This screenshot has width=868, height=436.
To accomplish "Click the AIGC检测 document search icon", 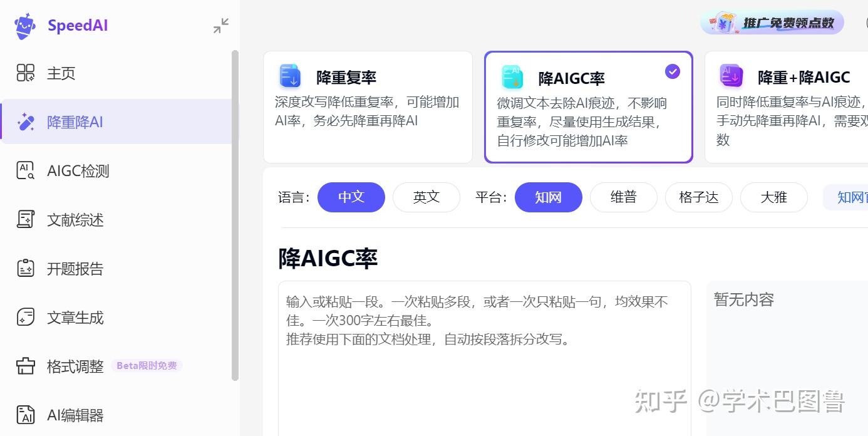I will [26, 170].
